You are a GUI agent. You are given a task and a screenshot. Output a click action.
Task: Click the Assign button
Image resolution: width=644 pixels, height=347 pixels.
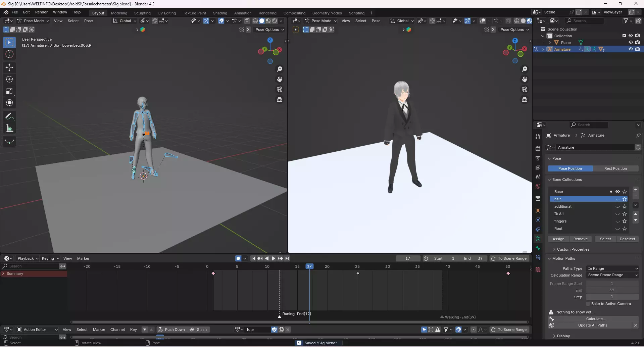(558, 239)
